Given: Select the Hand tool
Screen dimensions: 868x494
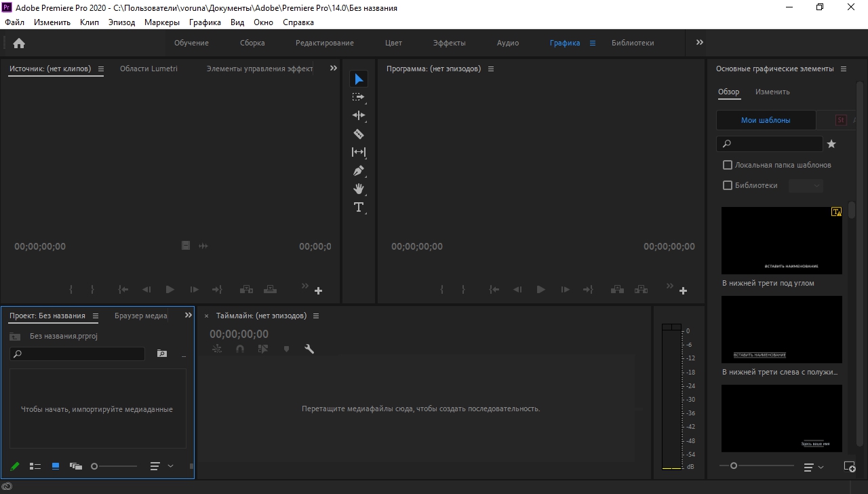Looking at the screenshot, I should click(x=359, y=189).
